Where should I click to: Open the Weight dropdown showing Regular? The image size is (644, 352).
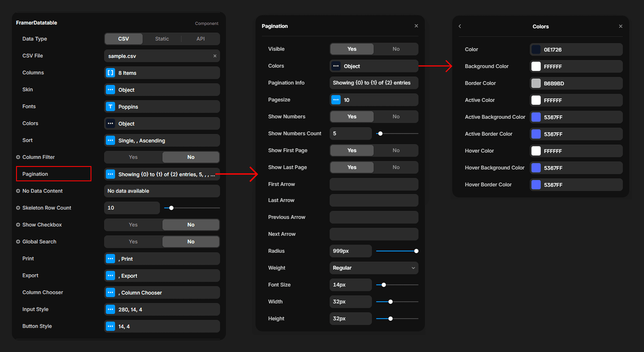click(x=373, y=268)
